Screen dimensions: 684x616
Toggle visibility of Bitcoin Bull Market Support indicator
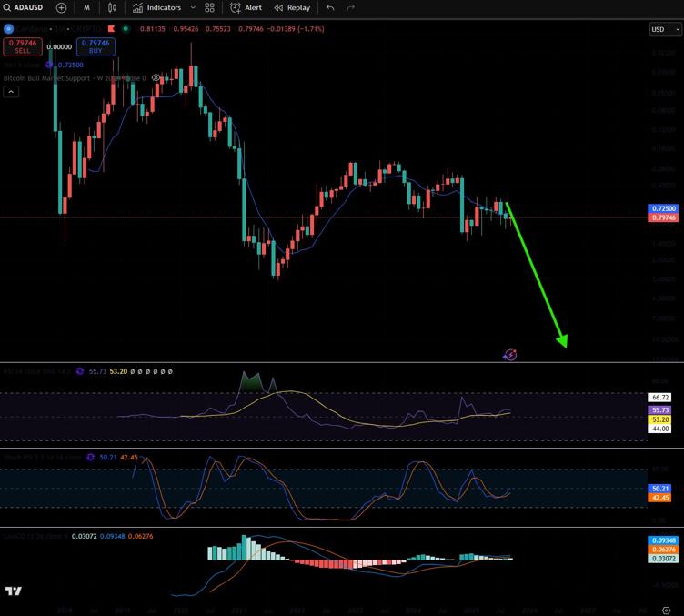pos(156,78)
